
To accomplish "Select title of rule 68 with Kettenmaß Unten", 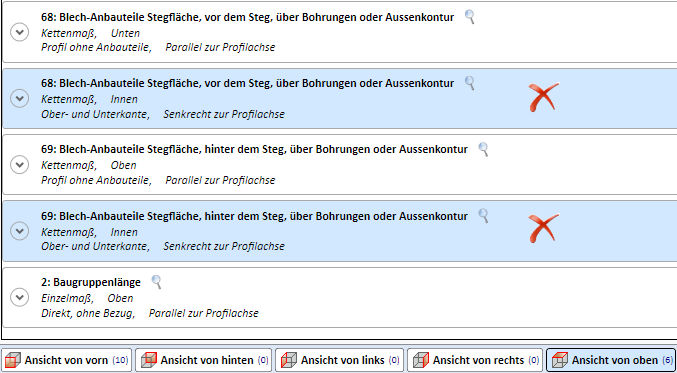I will pos(247,18).
